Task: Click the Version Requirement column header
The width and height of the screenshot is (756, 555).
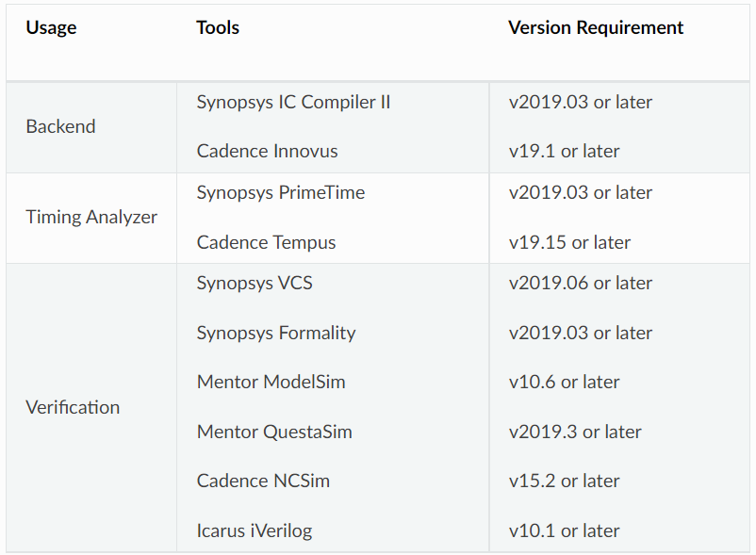Action: pyautogui.click(x=596, y=28)
